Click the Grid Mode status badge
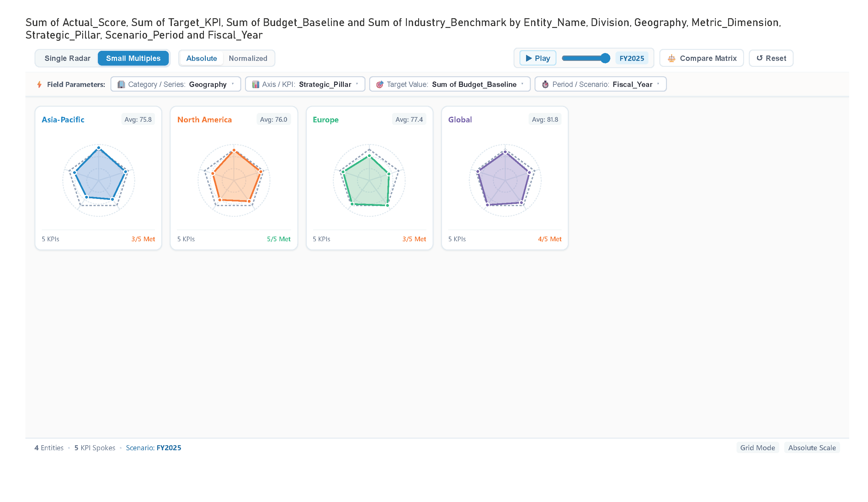The width and height of the screenshot is (868, 502). pos(758,447)
